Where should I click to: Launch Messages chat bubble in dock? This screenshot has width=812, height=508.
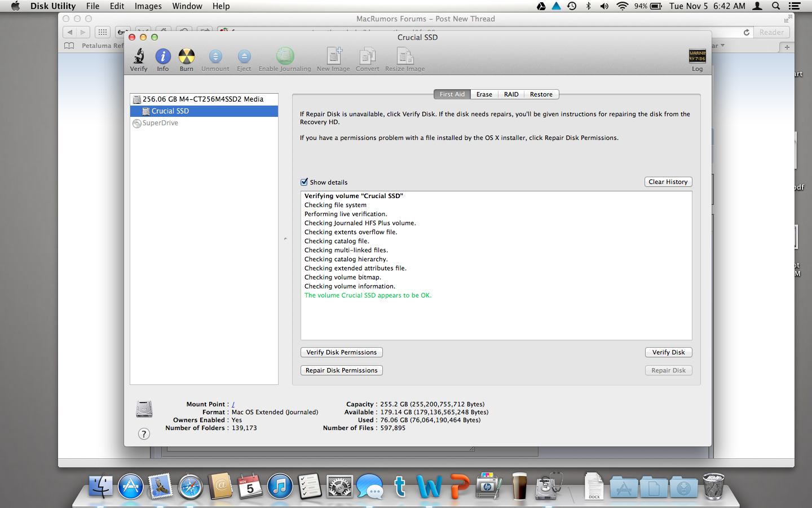point(370,486)
